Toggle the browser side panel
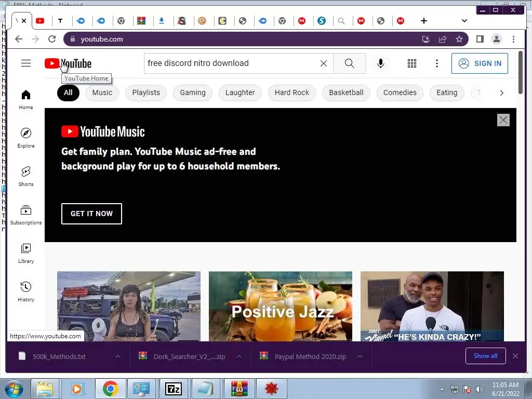The height and width of the screenshot is (399, 532). click(480, 39)
